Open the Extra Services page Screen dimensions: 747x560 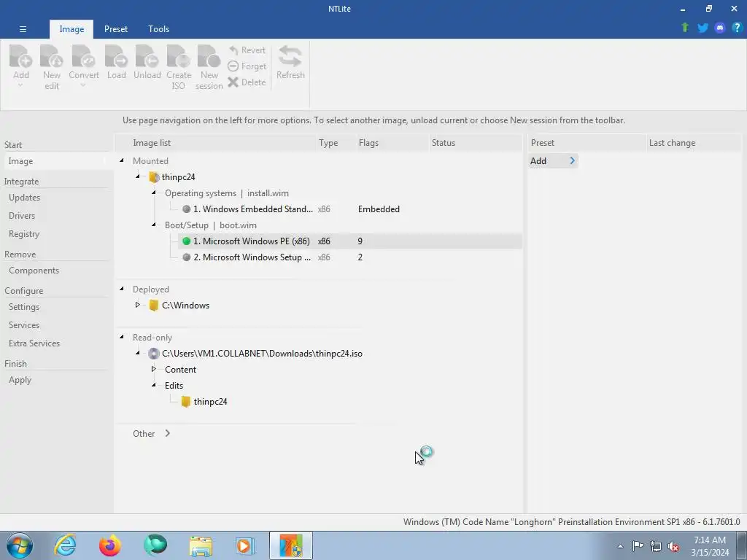point(34,343)
